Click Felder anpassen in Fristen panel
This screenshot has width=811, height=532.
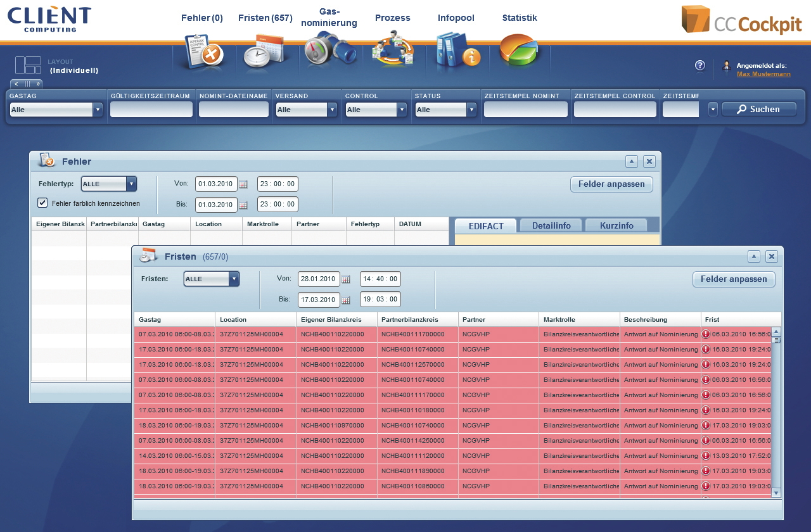point(734,279)
